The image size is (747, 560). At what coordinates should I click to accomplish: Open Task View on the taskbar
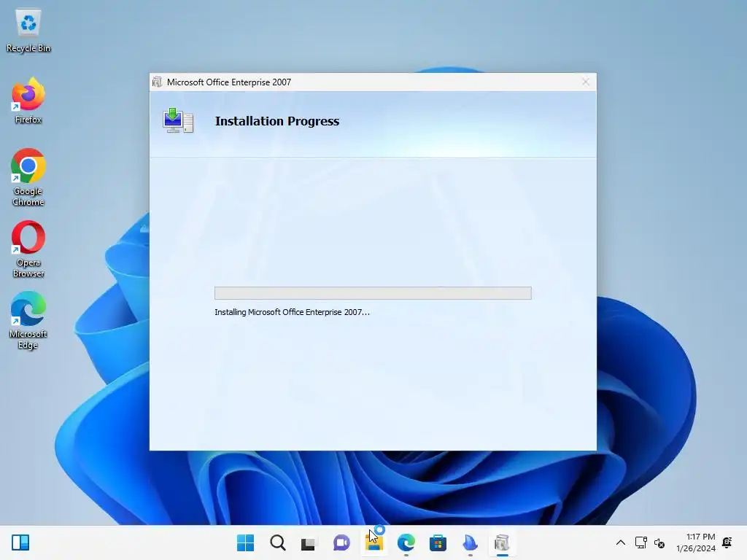pos(309,542)
